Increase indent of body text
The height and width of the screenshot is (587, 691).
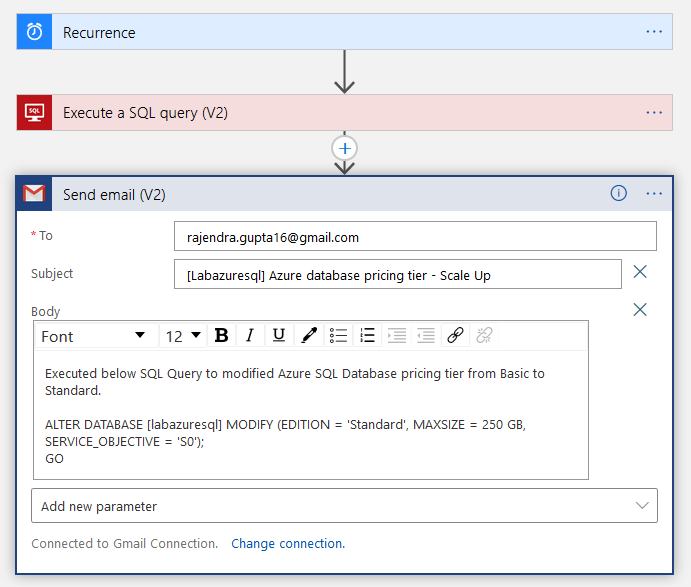[x=397, y=336]
